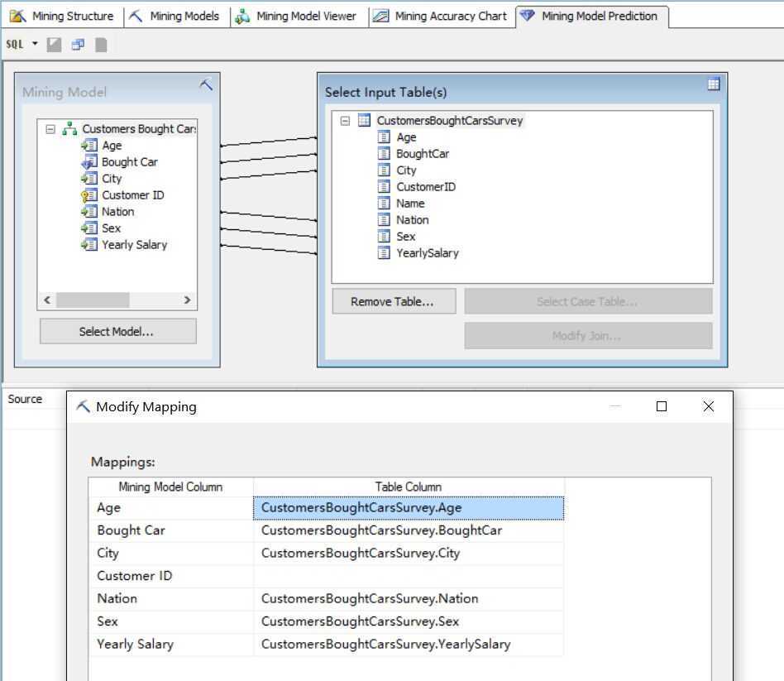Viewport: 784px width, 681px height.
Task: Select BoughtCar in the input table list
Action: [423, 154]
